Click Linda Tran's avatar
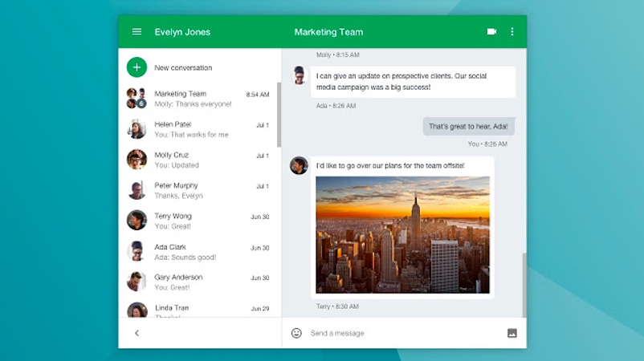Viewport: 644px width, 361px height. pyautogui.click(x=137, y=310)
